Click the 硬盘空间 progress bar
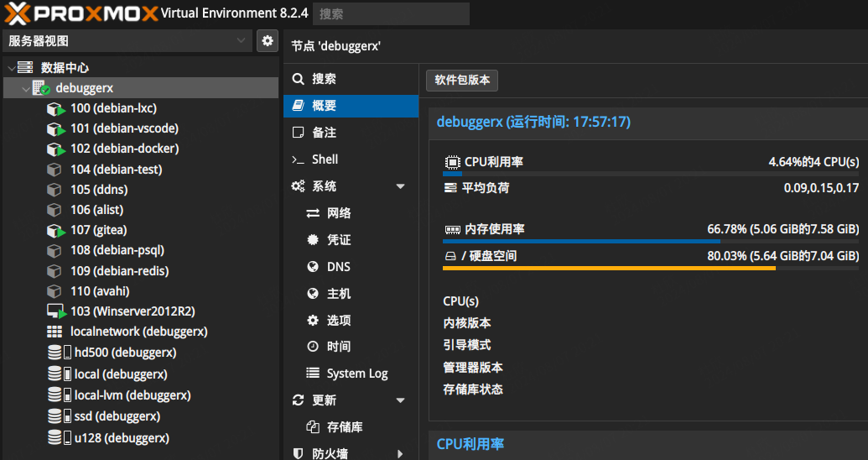 pos(651,269)
